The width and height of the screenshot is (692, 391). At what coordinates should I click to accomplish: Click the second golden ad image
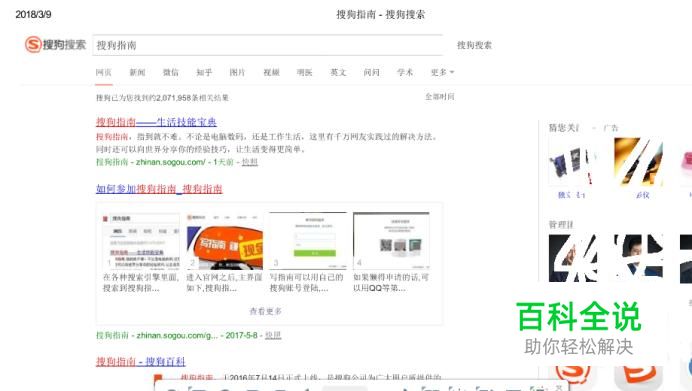click(x=638, y=162)
